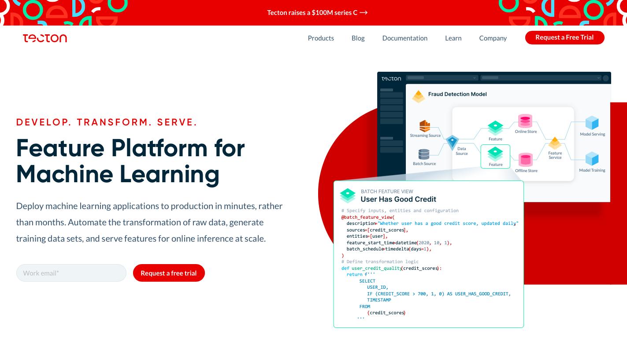Click the highlighted Feature icon in the box
This screenshot has width=627, height=364.
tap(495, 154)
